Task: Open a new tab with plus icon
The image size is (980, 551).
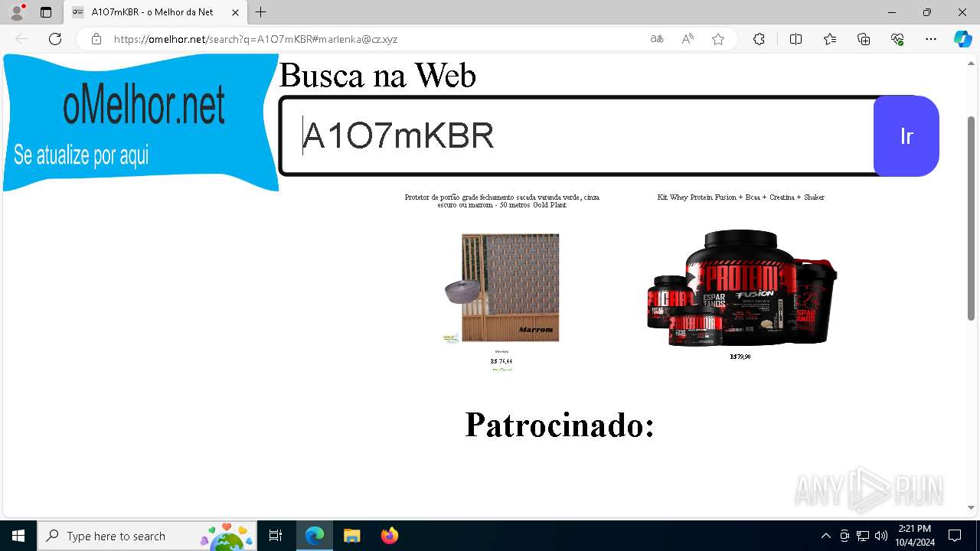Action: (x=261, y=12)
